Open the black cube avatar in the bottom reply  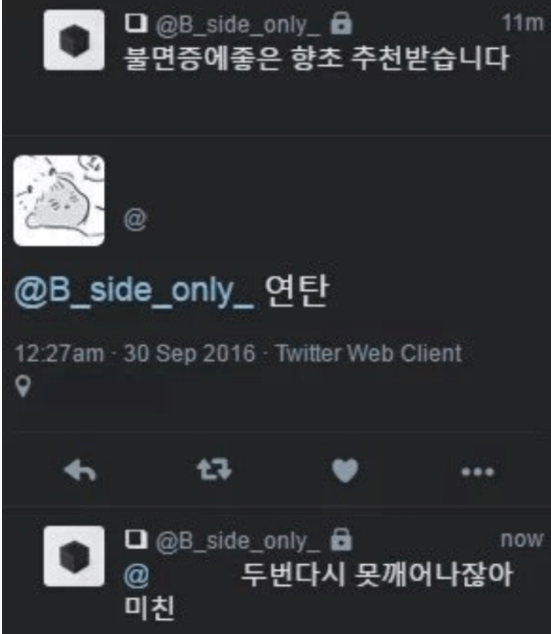(74, 556)
